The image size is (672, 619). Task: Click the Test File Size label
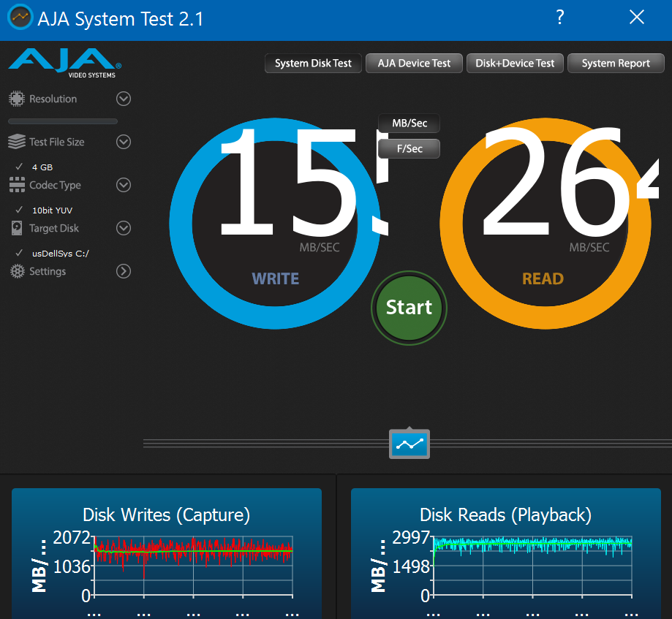[x=56, y=142]
